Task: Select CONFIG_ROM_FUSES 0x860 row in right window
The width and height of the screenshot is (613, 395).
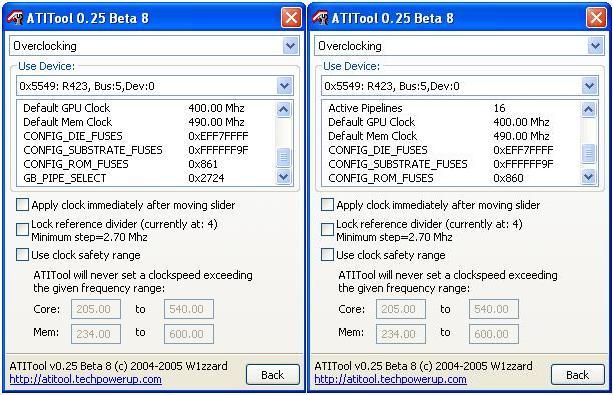Action: [452, 178]
